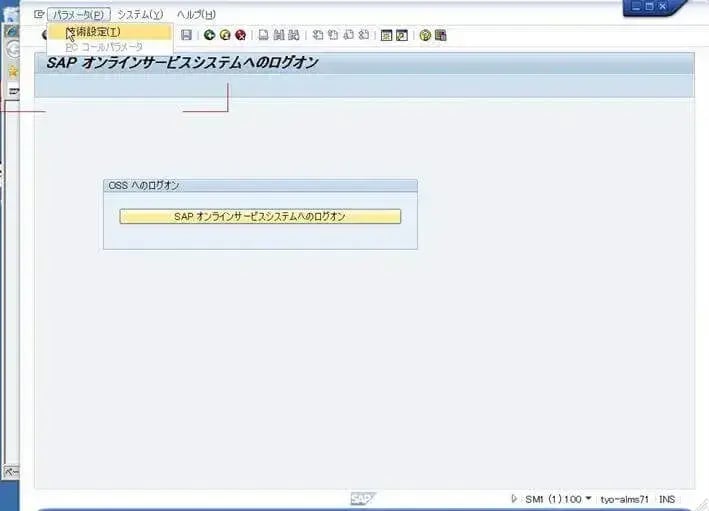This screenshot has width=709, height=511.
Task: Jump to last page using toolbar icon
Action: [x=364, y=35]
